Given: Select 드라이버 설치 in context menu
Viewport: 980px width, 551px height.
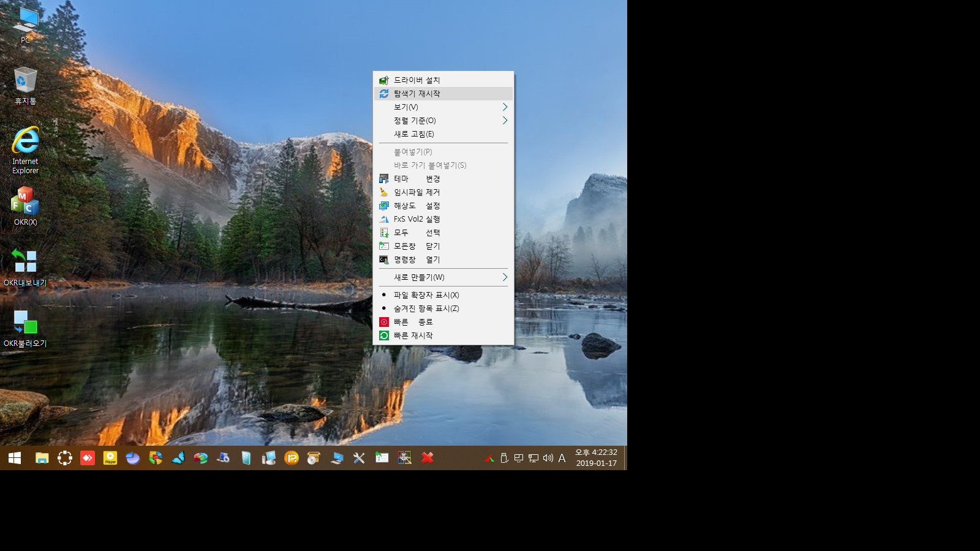Looking at the screenshot, I should tap(443, 80).
